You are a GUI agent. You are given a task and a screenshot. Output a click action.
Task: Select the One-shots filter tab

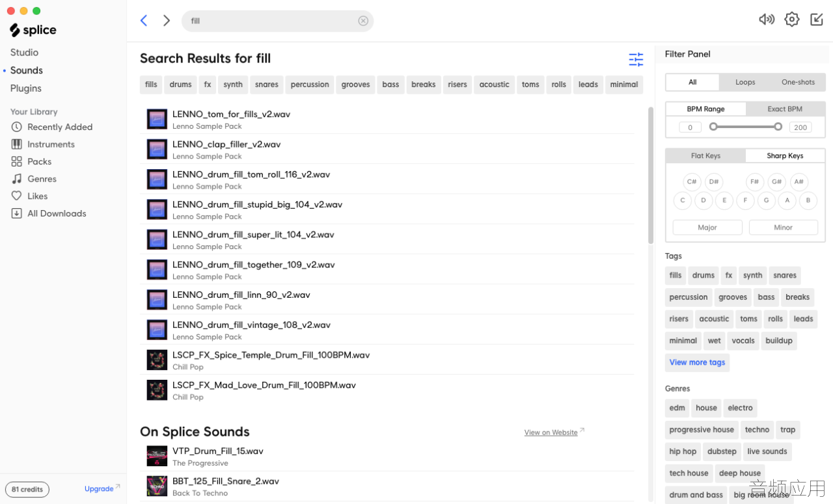tap(798, 82)
